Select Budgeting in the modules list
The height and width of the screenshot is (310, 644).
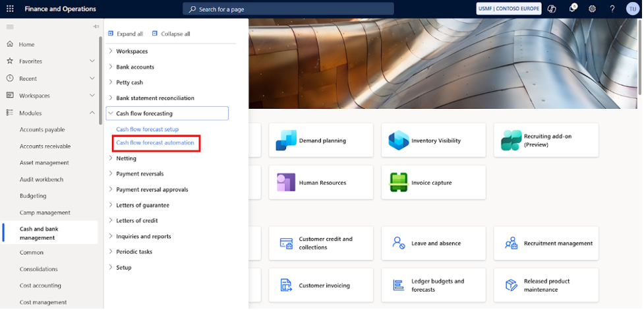[x=33, y=196]
